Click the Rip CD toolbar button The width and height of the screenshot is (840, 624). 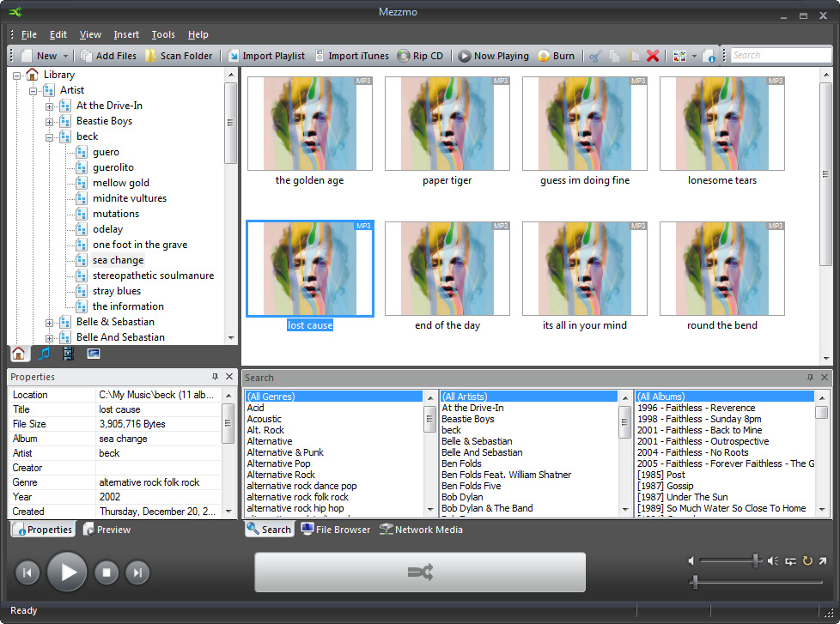pos(421,56)
